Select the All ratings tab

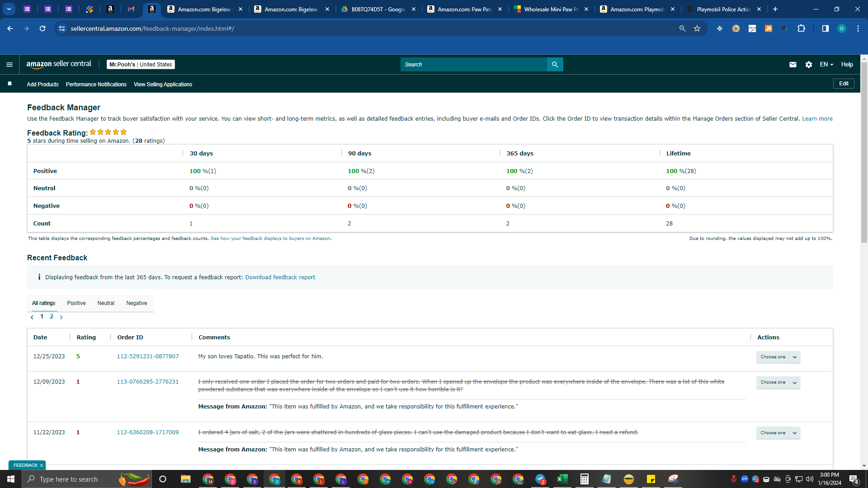coord(43,303)
